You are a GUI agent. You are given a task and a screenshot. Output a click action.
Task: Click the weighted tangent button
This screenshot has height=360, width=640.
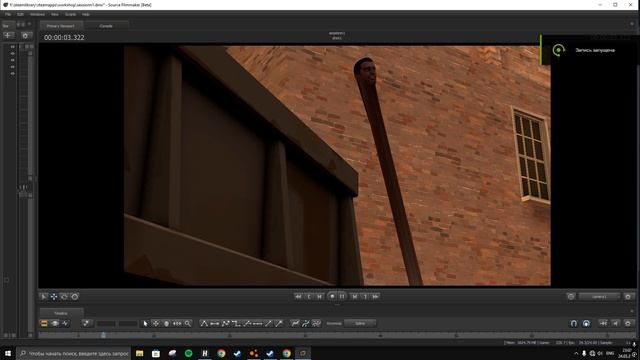point(268,323)
